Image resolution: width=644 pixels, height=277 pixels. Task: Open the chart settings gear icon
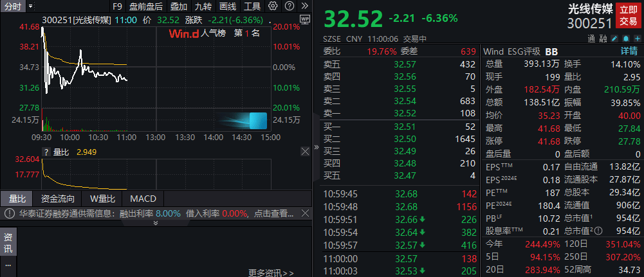272,6
